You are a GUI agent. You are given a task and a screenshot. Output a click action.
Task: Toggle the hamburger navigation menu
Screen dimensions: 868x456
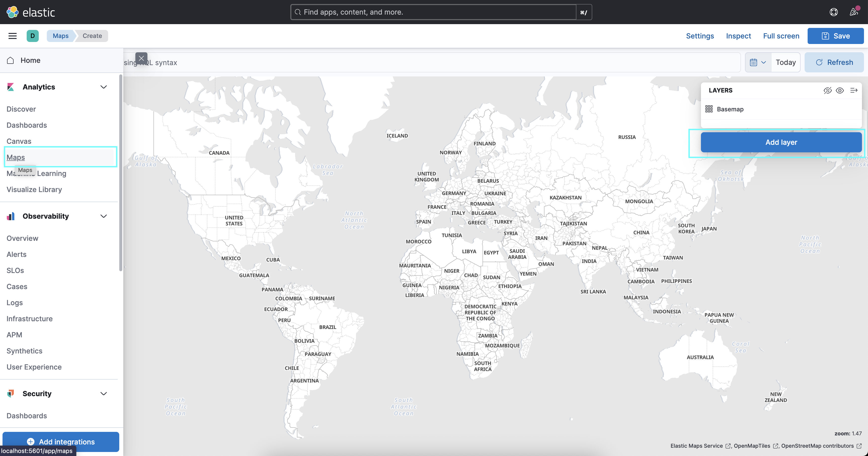click(x=13, y=36)
